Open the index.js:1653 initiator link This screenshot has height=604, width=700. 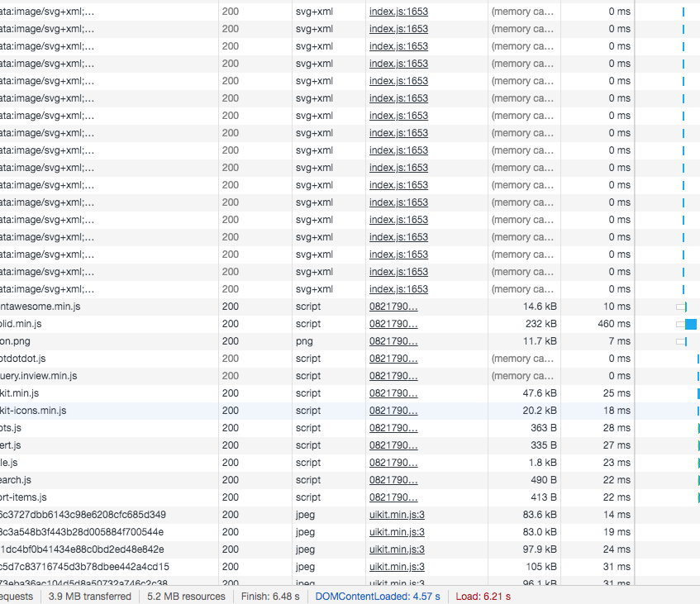tap(398, 12)
